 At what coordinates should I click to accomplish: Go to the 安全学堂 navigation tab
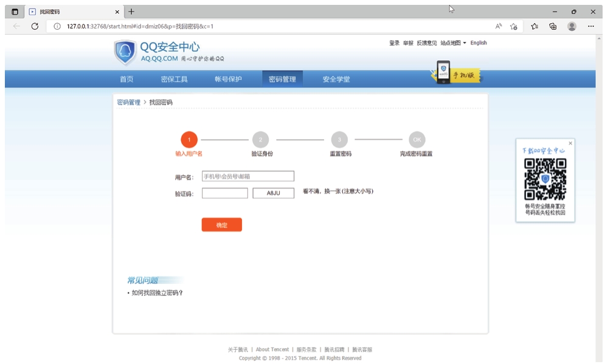pos(336,79)
